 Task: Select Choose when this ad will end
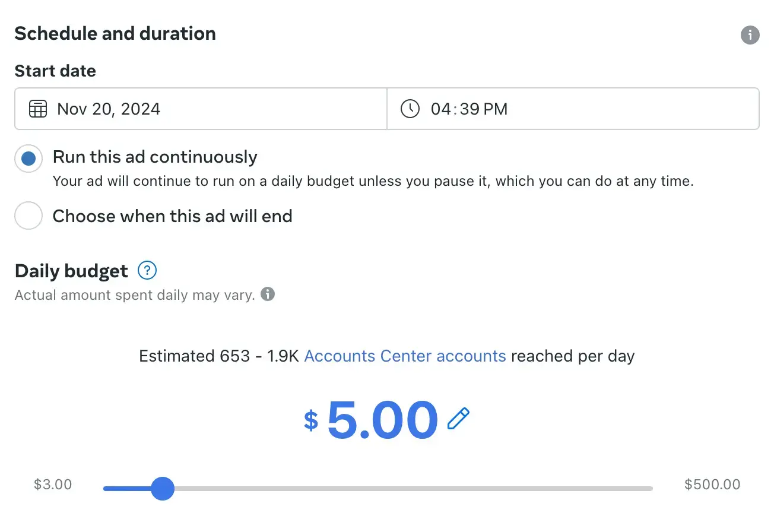[x=28, y=216]
